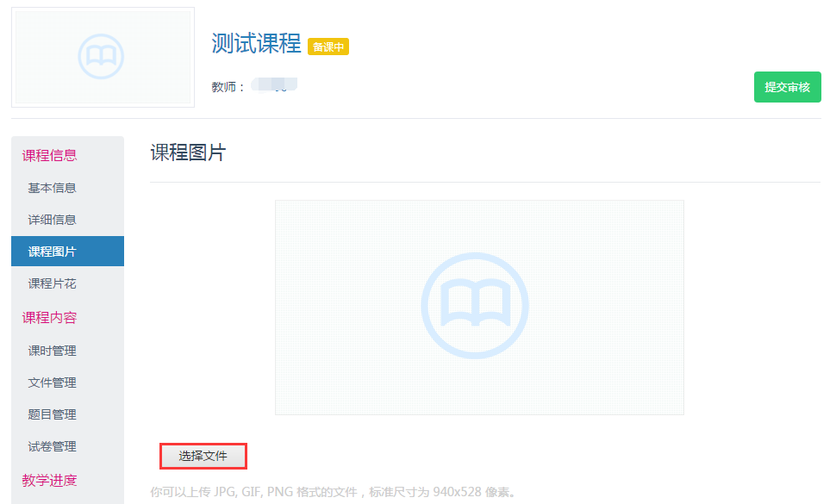Image resolution: width=830 pixels, height=504 pixels.
Task: Open 课程片花 in the sidebar
Action: pyautogui.click(x=52, y=283)
